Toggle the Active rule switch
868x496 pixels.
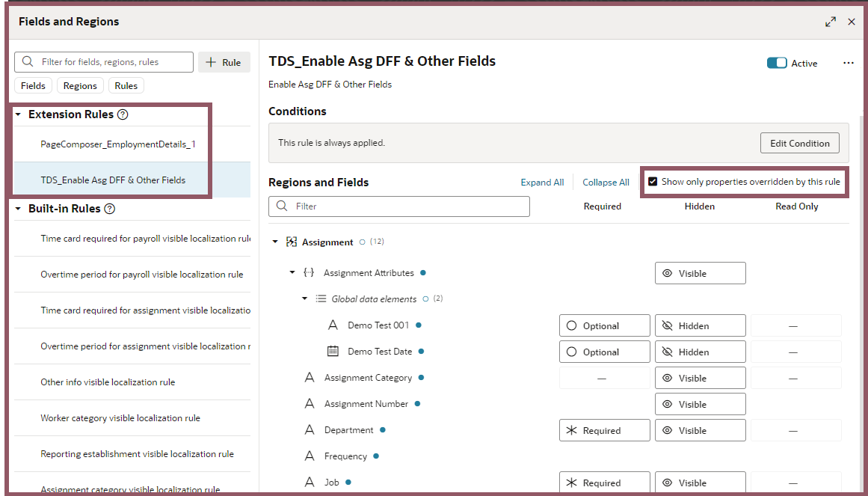tap(777, 64)
